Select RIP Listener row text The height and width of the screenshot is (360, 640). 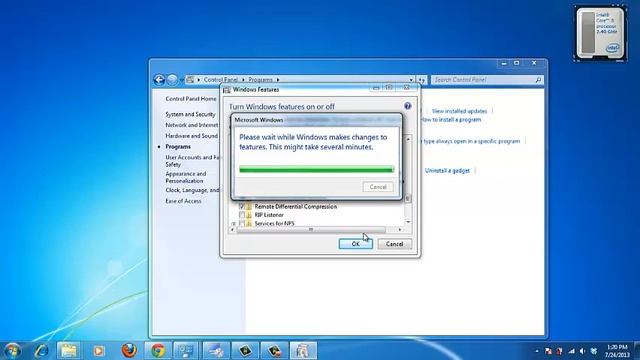[x=269, y=215]
